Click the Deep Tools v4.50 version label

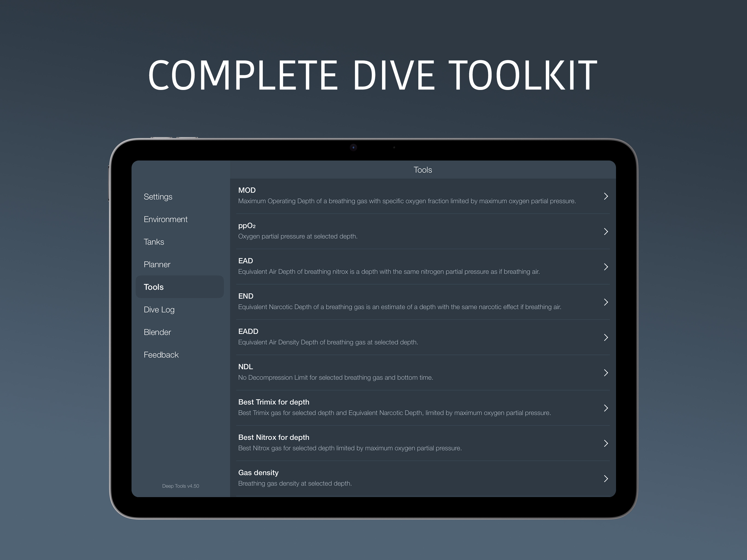click(181, 486)
